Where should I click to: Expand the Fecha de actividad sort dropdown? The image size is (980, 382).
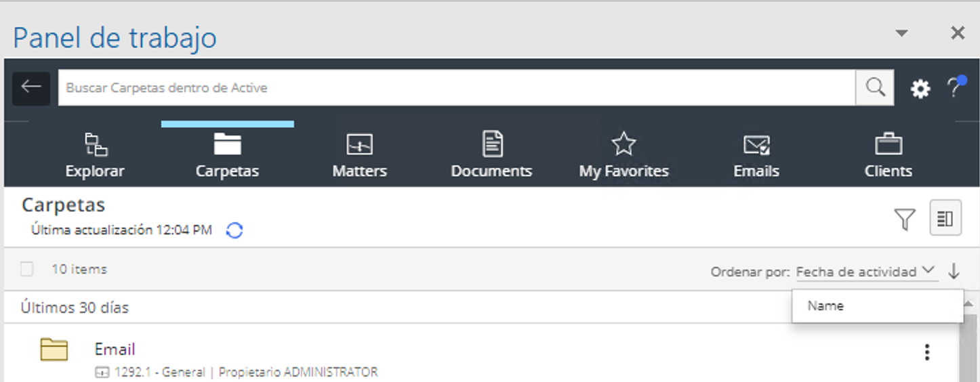pyautogui.click(x=866, y=272)
